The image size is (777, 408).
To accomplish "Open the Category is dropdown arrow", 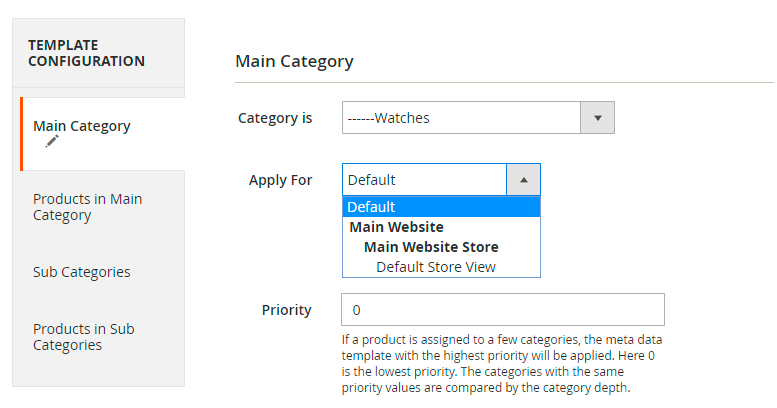I will coord(597,117).
